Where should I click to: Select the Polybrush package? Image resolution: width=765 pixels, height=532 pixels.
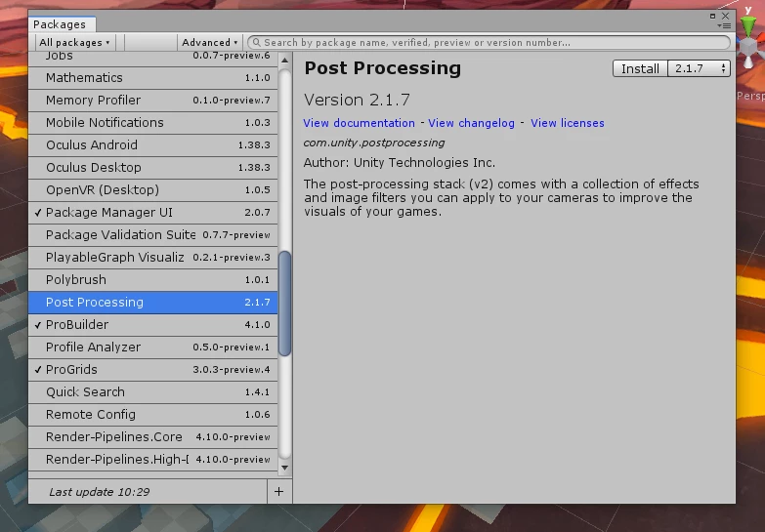pos(153,279)
